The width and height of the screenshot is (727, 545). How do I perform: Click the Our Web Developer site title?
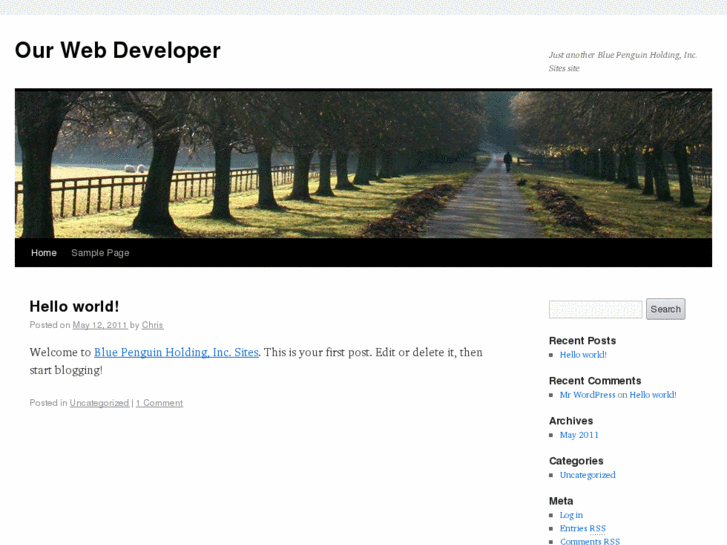117,50
